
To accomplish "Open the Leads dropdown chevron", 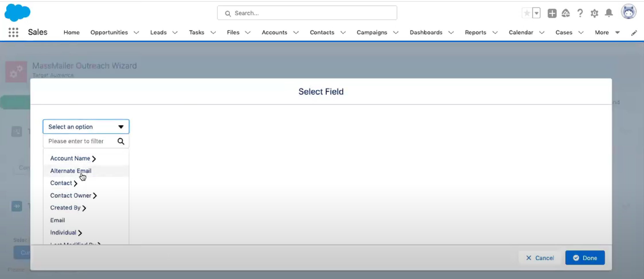I will tap(175, 33).
